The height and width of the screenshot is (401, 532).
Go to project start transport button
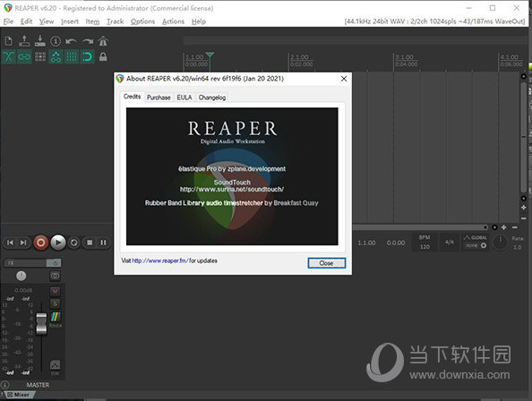click(10, 243)
